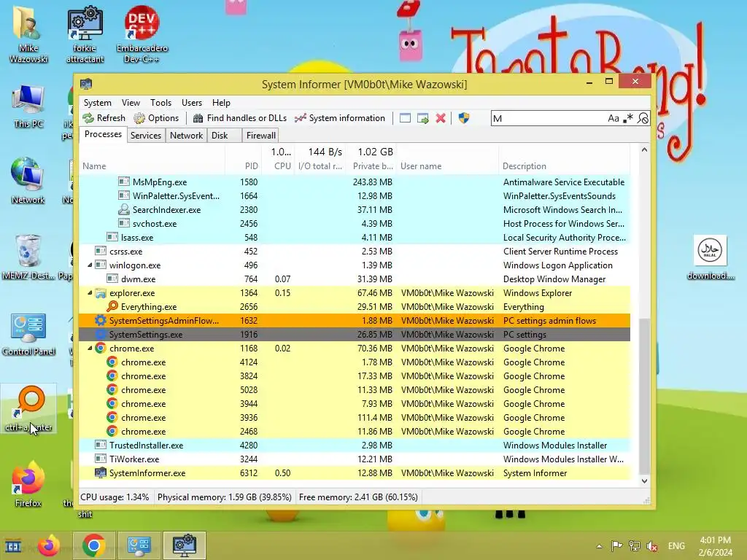Collapse the winlogon.exe tree node
747x560 pixels.
[x=90, y=265]
